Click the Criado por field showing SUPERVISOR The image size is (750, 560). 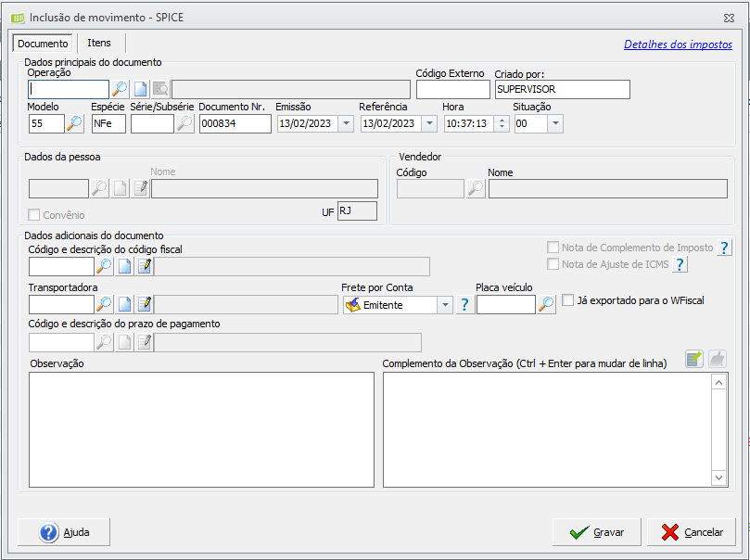click(563, 89)
